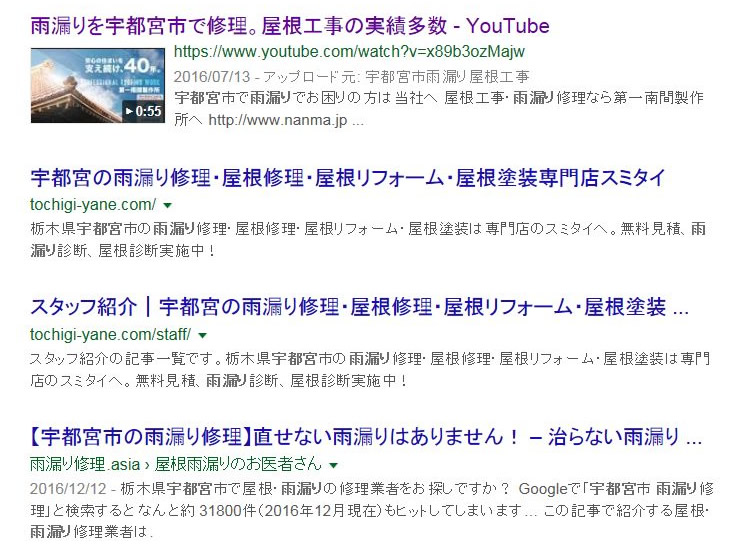The width and height of the screenshot is (741, 547).
Task: Expand the dropdown arrow beside tochigi-yane.com/staff/
Action: tap(202, 334)
